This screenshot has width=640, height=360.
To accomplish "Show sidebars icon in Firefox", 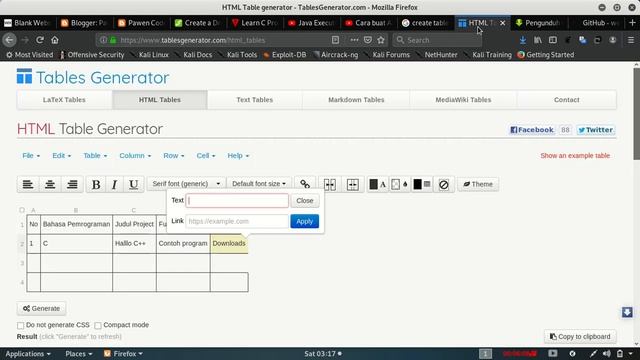I will [x=553, y=40].
